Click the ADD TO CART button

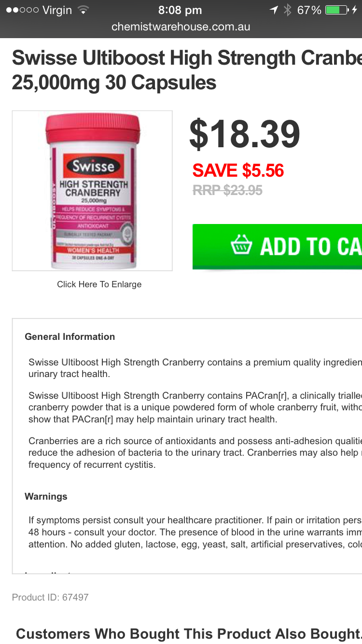tap(277, 246)
